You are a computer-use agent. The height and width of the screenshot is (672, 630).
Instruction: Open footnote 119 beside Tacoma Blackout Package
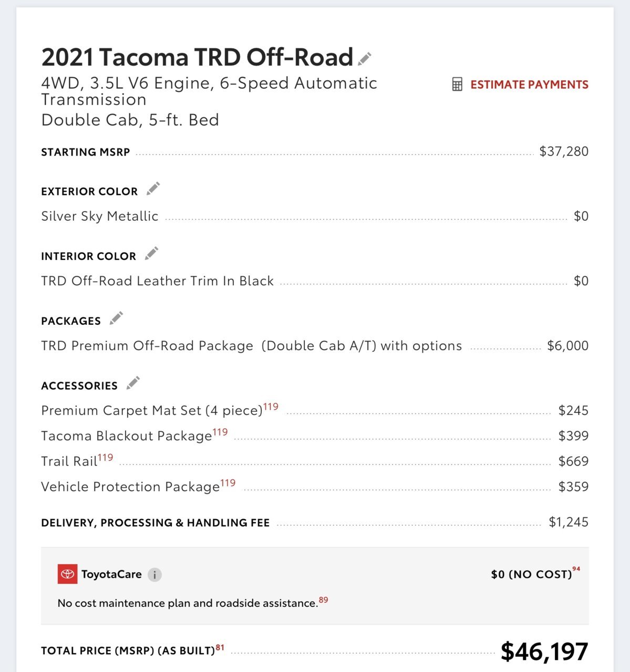[x=220, y=432]
